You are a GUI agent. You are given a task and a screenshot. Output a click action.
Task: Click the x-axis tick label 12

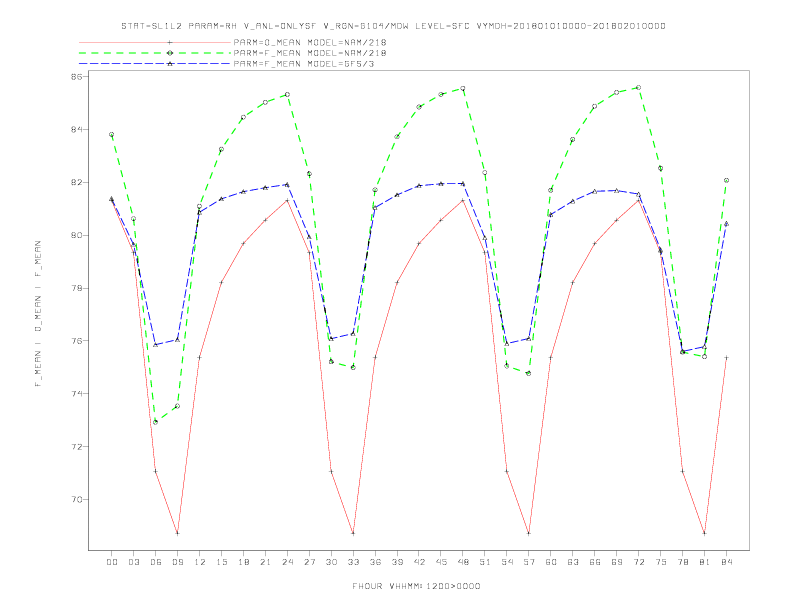200,562
